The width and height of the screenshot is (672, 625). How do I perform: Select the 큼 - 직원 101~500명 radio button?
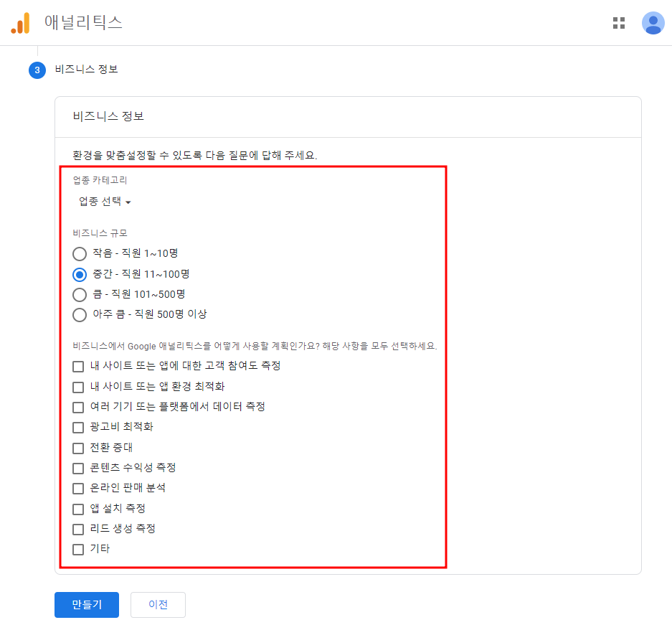tap(80, 294)
